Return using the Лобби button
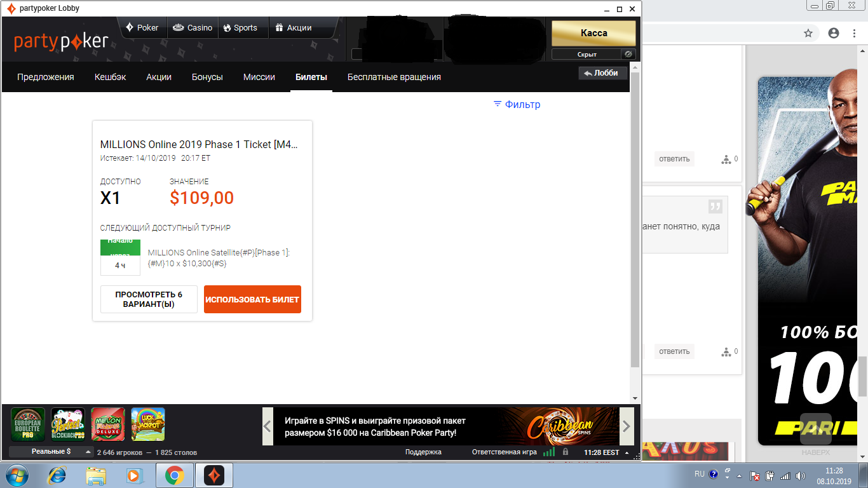Screen dimensions: 868x488 [x=602, y=73]
